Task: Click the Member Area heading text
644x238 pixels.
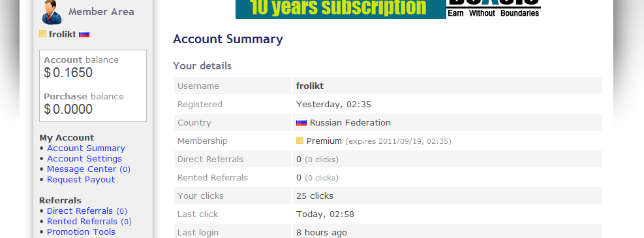Action: coord(101,12)
